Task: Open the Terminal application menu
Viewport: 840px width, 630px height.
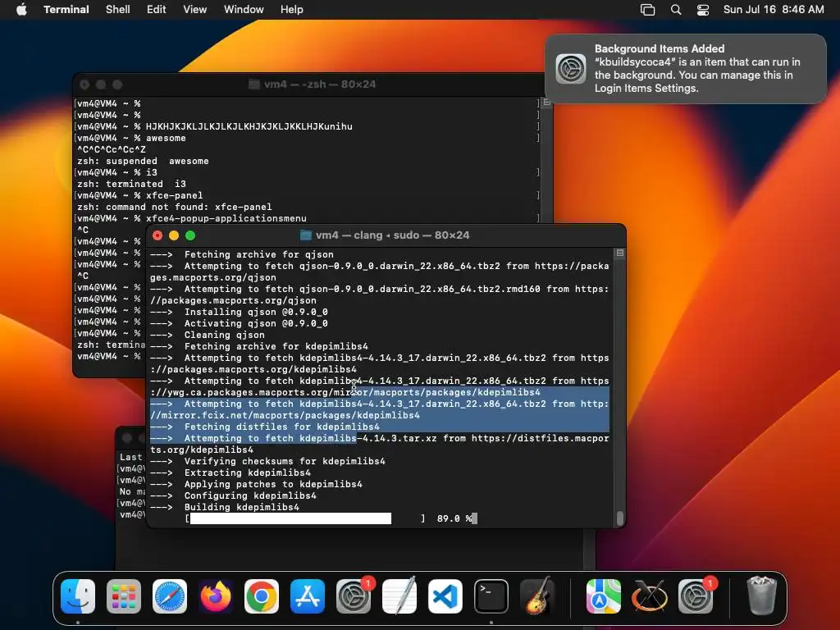Action: coord(66,10)
